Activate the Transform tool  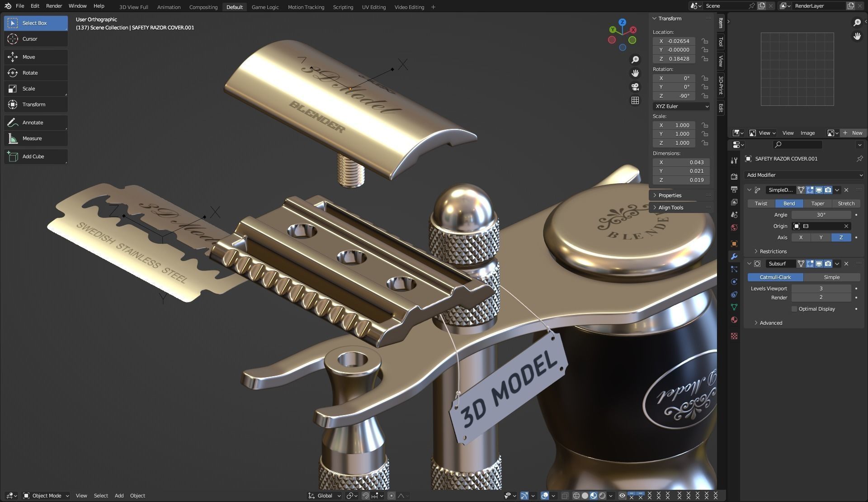(x=36, y=104)
